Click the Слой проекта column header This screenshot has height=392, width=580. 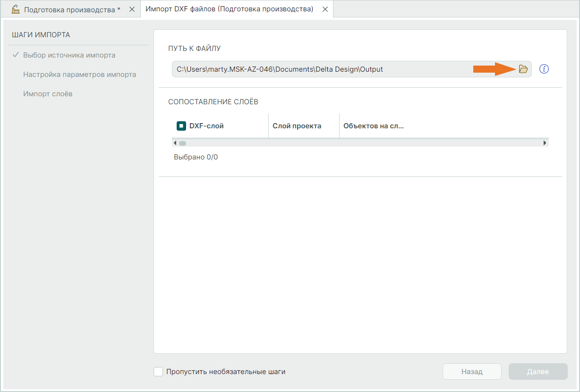pos(297,126)
